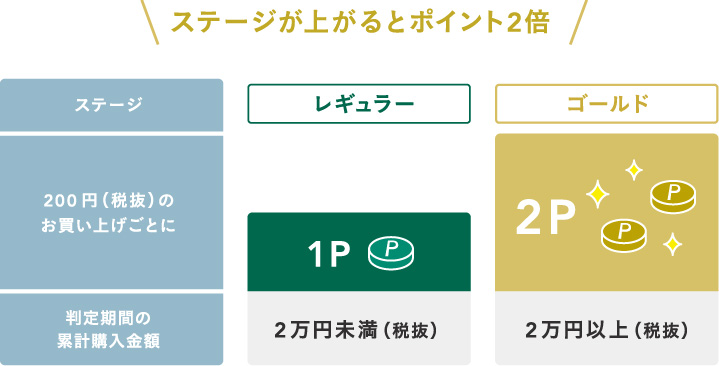
Task: Click the 2万円未満(税抜) cell
Action: (x=359, y=328)
